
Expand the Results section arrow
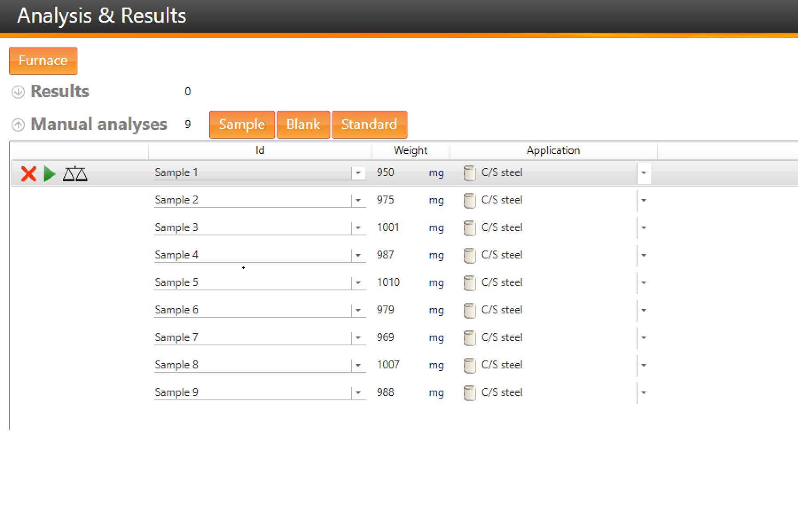coord(18,92)
